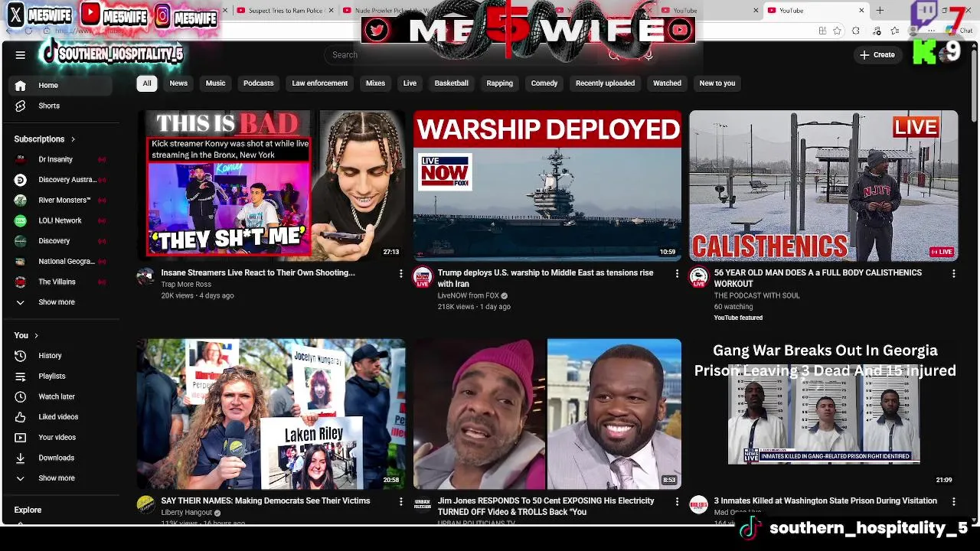Play the CALISTHENICS live stream thumbnail

(824, 185)
